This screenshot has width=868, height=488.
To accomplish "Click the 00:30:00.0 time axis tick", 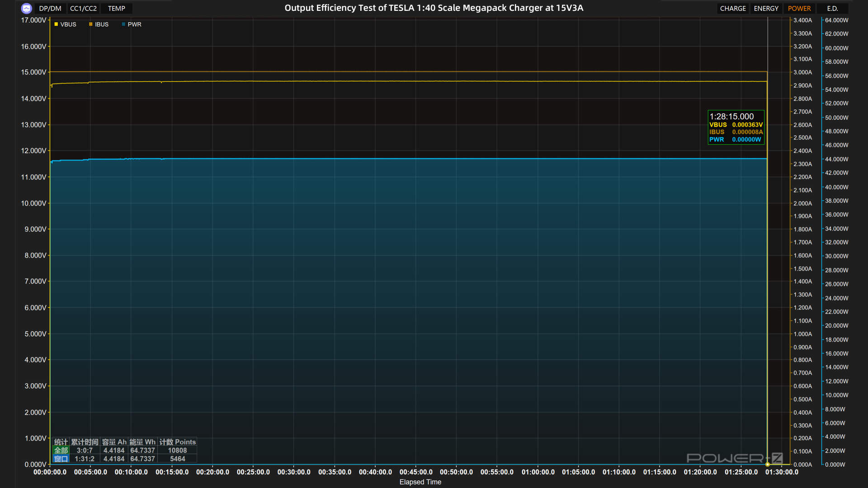I will [x=294, y=472].
